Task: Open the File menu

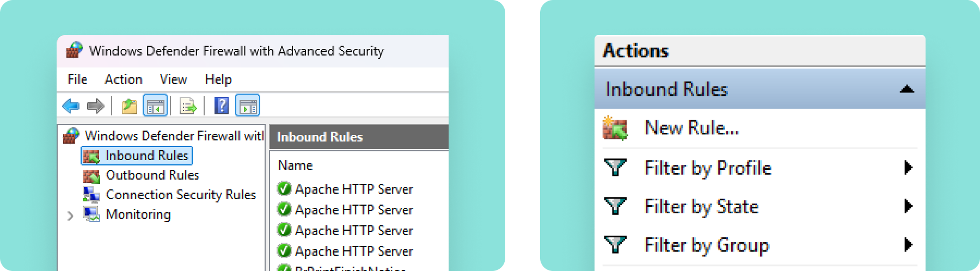Action: 77,79
